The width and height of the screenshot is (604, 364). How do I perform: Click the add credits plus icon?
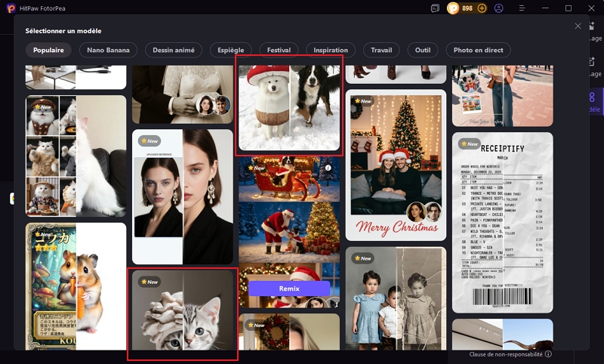point(482,8)
